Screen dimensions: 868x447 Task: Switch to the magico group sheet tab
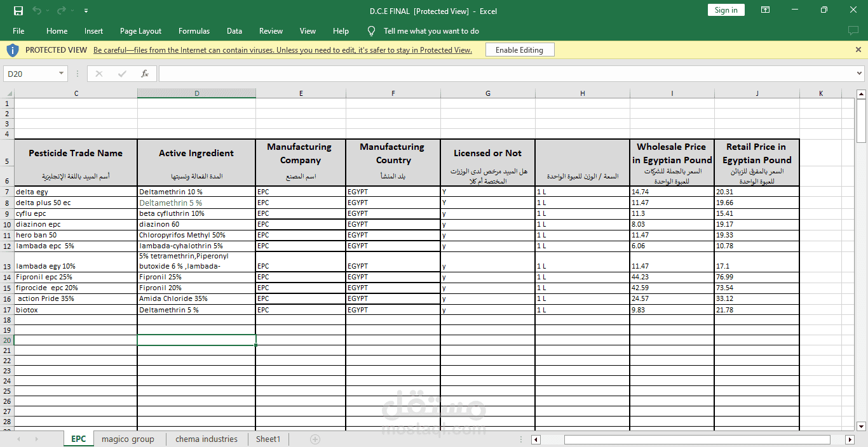(x=128, y=439)
